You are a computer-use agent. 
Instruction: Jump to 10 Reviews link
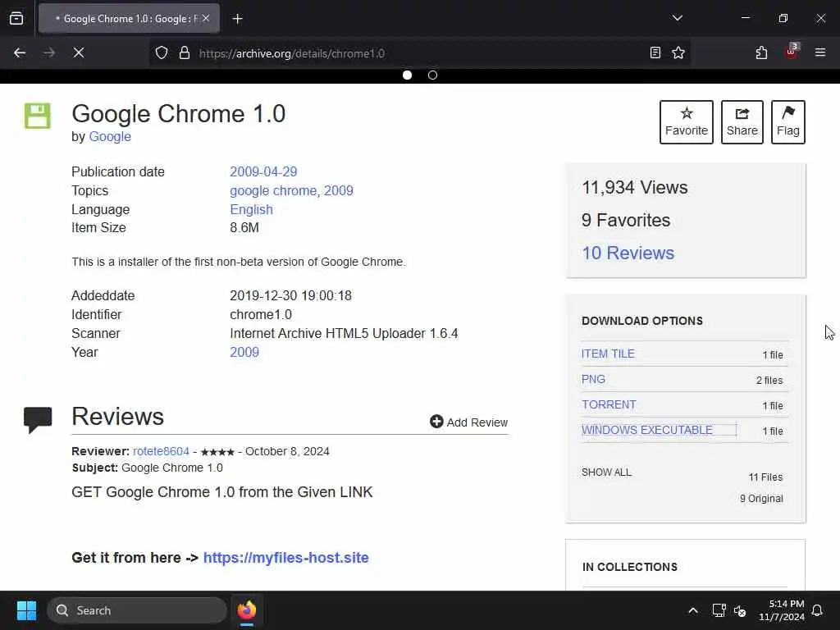coord(628,253)
